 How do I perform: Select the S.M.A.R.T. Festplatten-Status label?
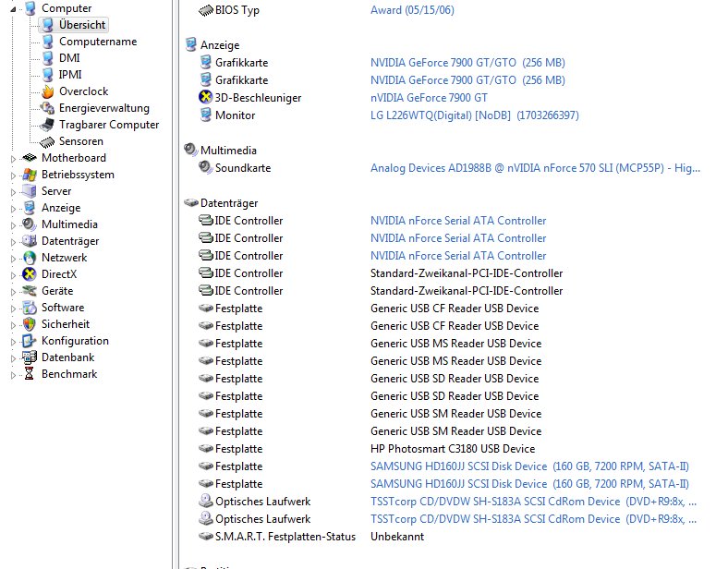point(285,537)
